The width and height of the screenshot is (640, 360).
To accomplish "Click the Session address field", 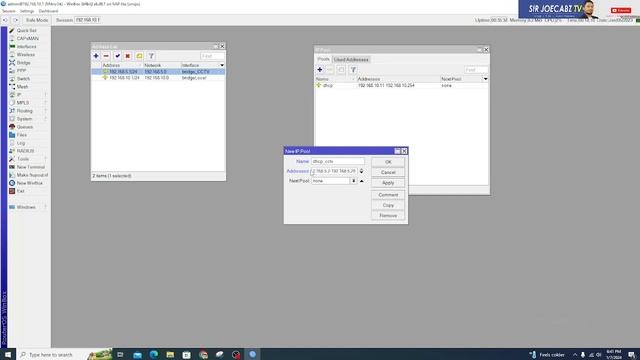I will pos(87,20).
